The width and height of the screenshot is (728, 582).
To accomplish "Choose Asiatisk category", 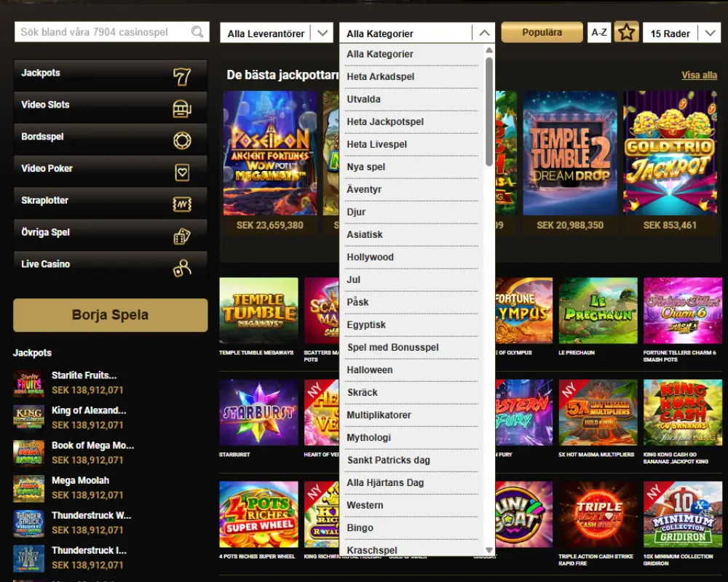I will click(411, 234).
